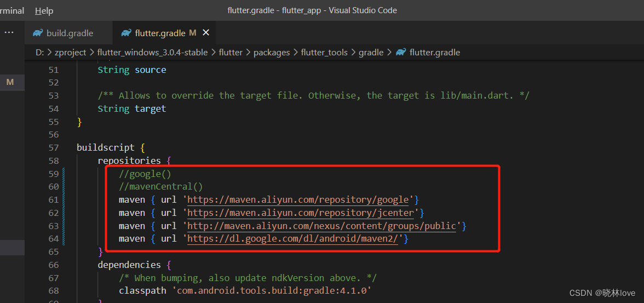The image size is (644, 303).
Task: Click the 'When bumping' comment on line 67
Action: [248, 278]
